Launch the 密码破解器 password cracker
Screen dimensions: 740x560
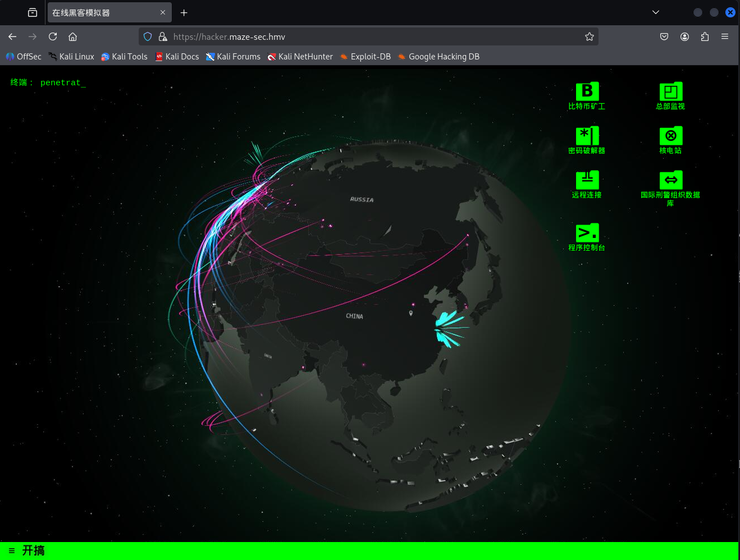(587, 137)
